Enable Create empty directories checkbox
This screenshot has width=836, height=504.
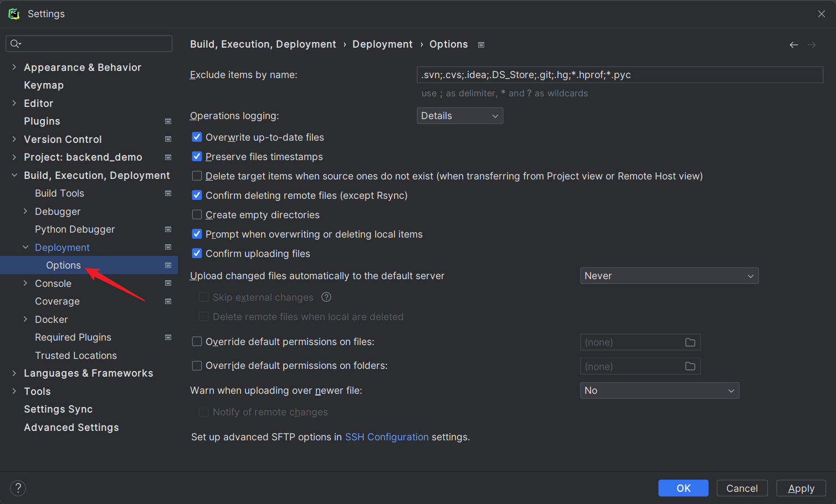click(x=197, y=215)
